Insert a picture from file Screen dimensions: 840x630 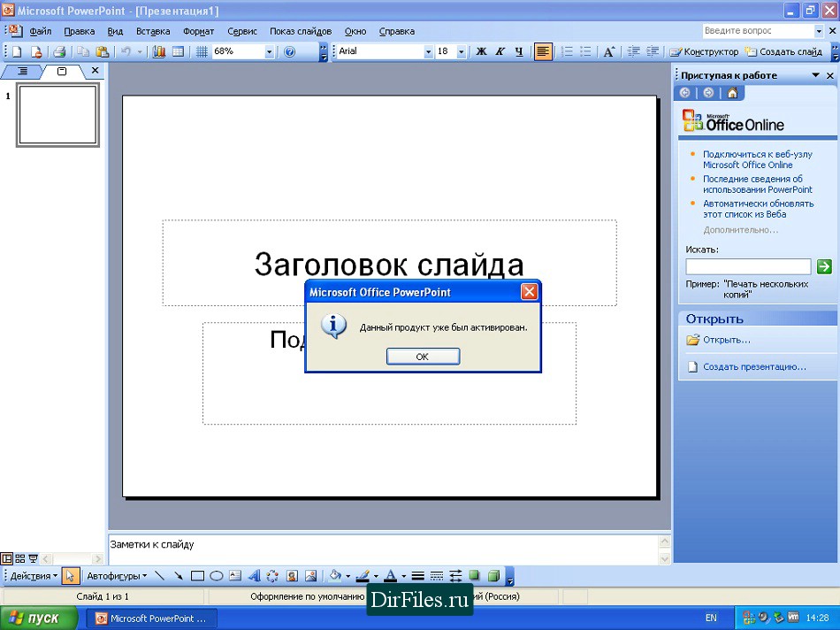pyautogui.click(x=310, y=576)
